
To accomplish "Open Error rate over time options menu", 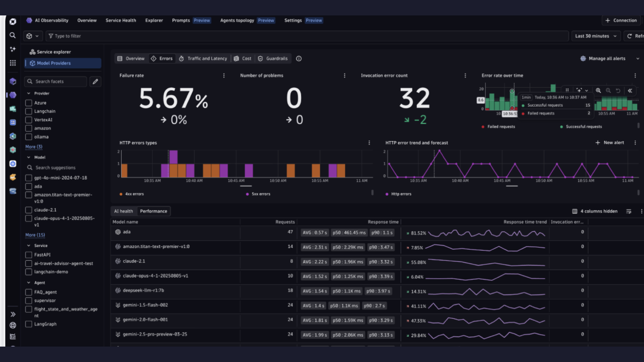I will click(x=635, y=76).
